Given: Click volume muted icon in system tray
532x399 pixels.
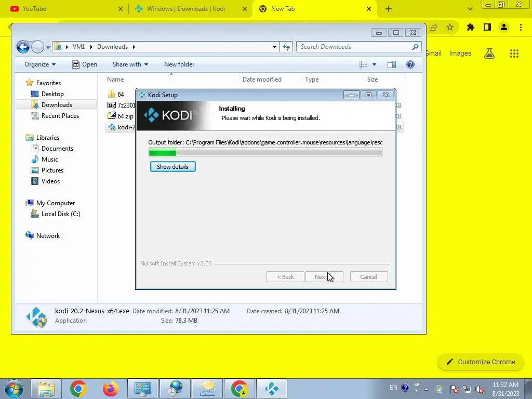Looking at the screenshot, I should pyautogui.click(x=480, y=389).
